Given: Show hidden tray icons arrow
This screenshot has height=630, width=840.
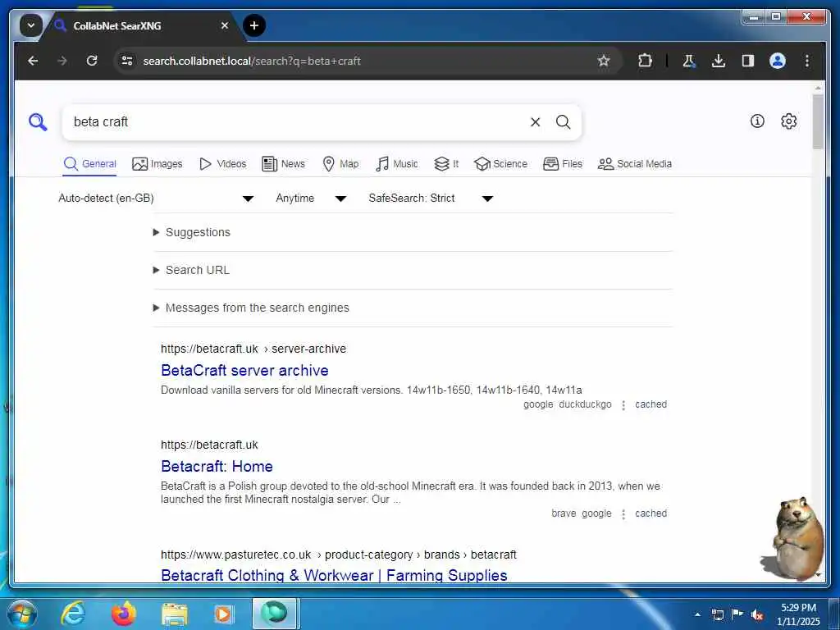Looking at the screenshot, I should click(x=697, y=615).
